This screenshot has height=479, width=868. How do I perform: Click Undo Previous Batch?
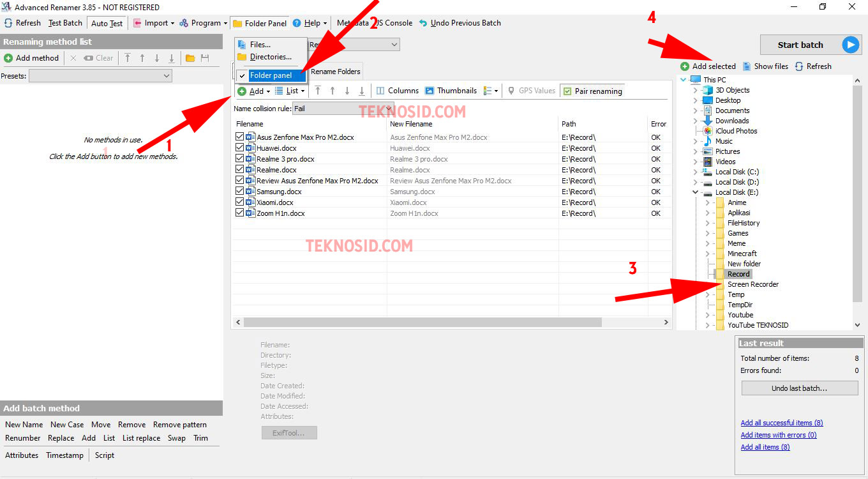point(460,23)
